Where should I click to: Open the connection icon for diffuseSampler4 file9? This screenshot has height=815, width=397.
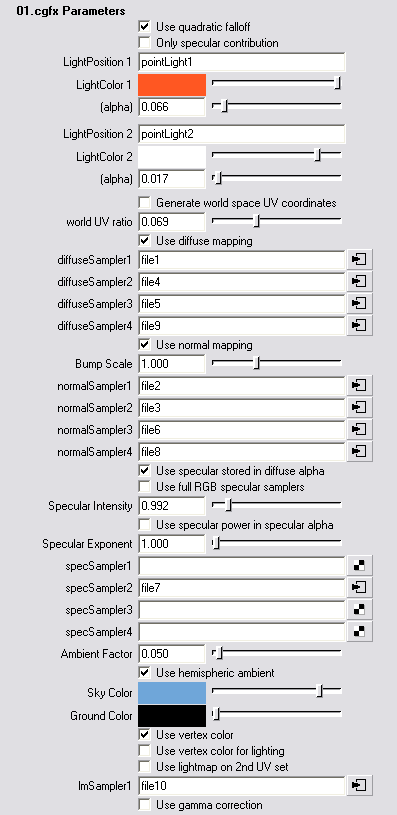(x=359, y=325)
